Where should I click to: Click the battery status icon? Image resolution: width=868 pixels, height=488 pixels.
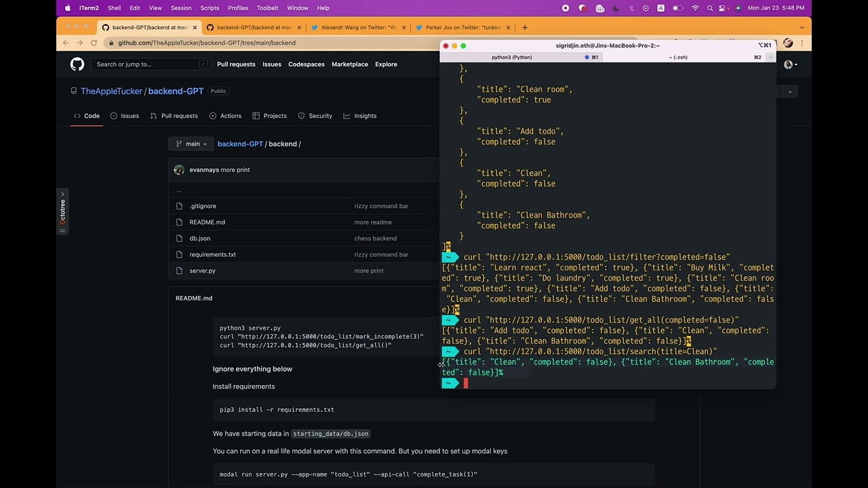point(678,8)
